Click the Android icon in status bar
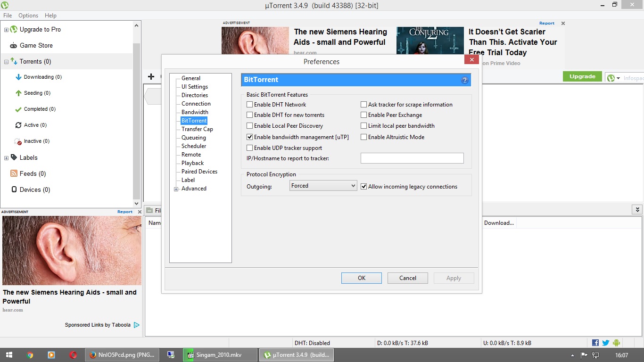 (x=616, y=343)
